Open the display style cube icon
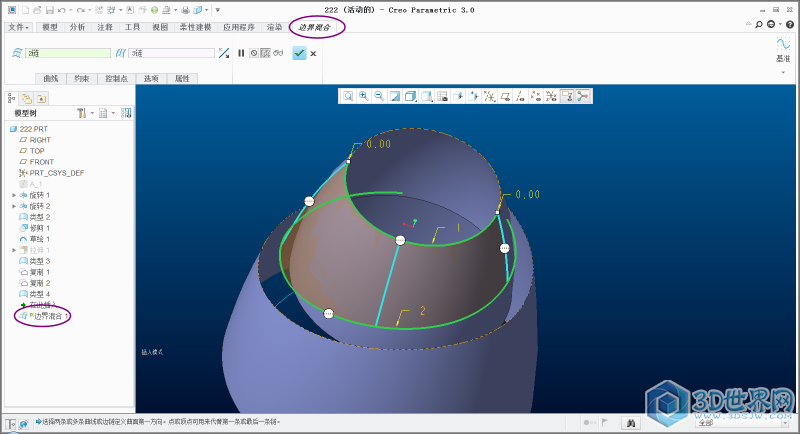This screenshot has width=800, height=434. click(411, 96)
